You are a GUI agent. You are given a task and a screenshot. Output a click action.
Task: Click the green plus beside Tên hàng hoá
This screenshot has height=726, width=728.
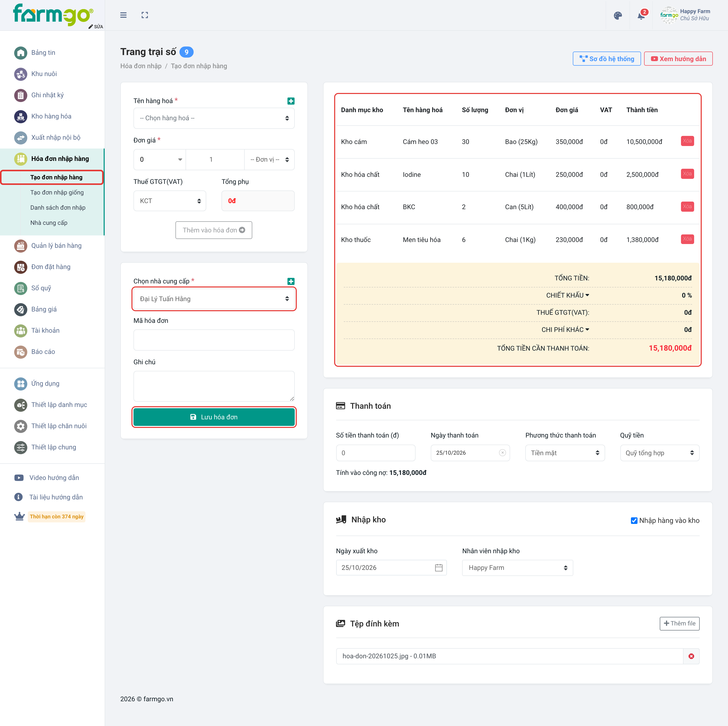point(290,101)
